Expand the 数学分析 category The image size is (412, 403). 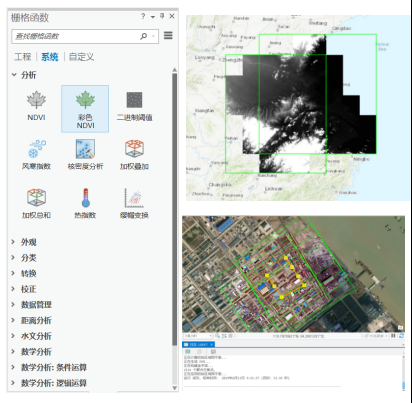pos(13,351)
